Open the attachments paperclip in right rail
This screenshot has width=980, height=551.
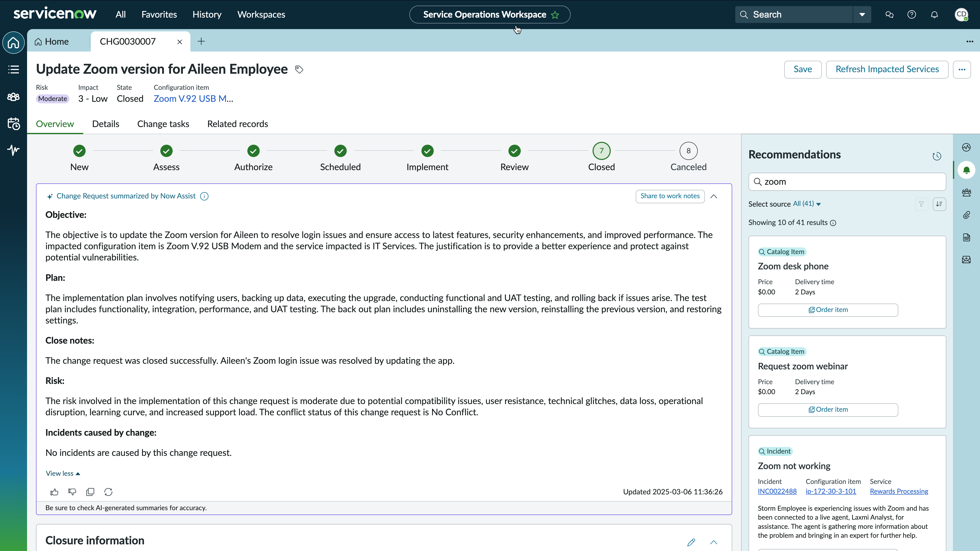966,215
